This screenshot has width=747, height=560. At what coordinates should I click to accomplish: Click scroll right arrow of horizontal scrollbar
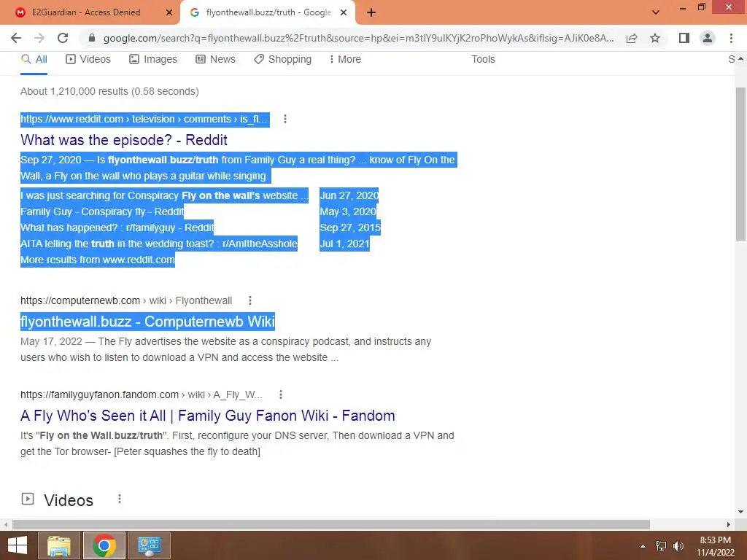[x=729, y=524]
